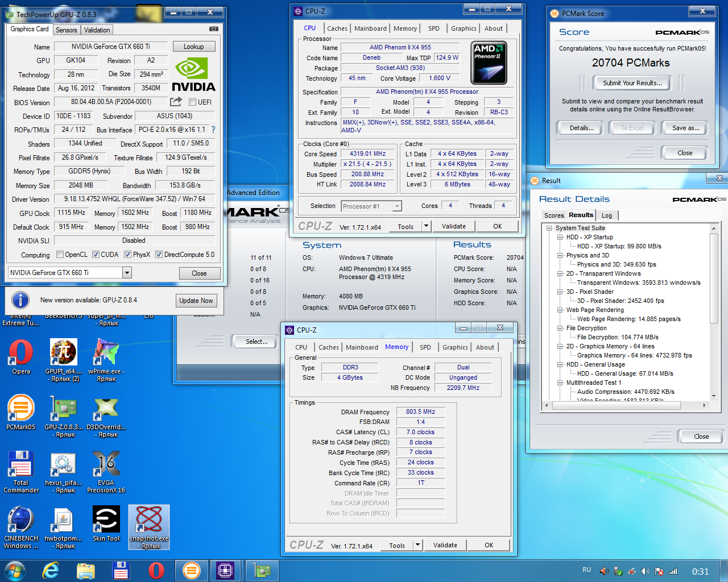Click the taskbar clock showing 0:31
Viewport: 728px width, 582px height.
click(x=700, y=571)
